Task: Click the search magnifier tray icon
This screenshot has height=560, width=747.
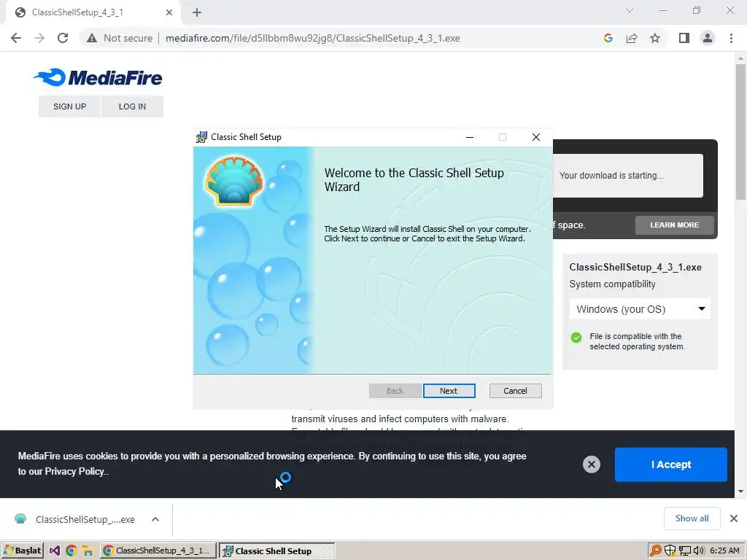Action: tap(656, 551)
